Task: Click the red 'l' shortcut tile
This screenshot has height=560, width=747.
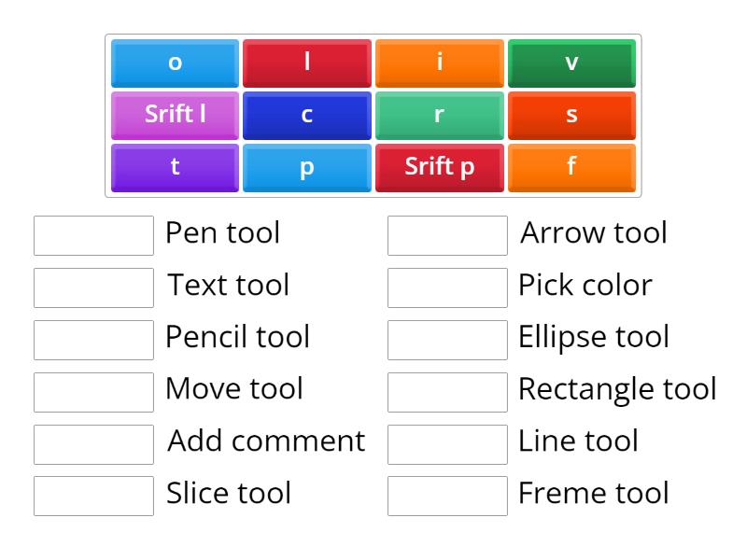Action: pos(306,63)
